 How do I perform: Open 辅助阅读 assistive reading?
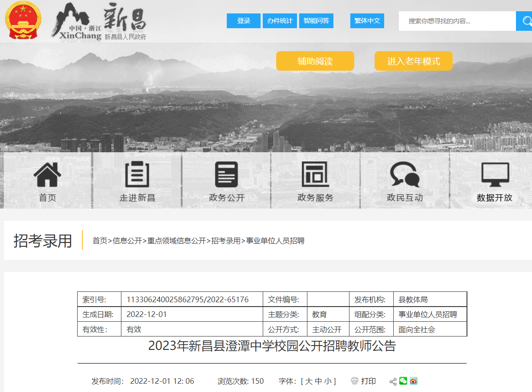pos(315,61)
